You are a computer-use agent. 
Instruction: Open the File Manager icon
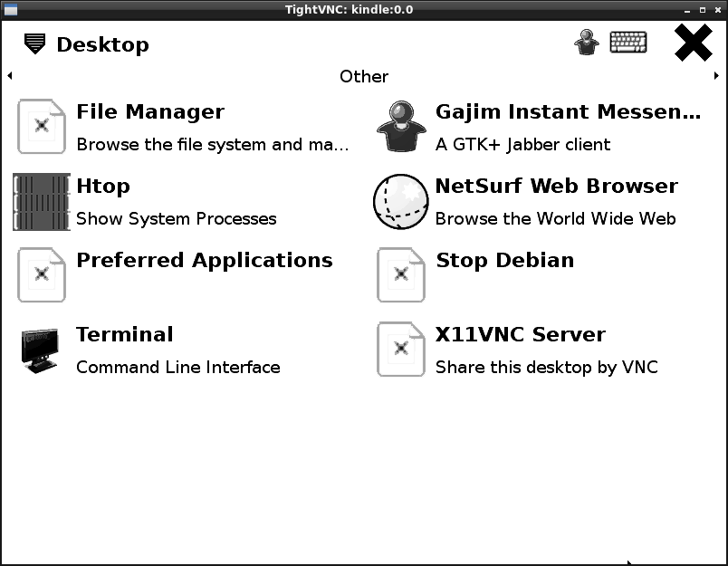click(x=42, y=127)
